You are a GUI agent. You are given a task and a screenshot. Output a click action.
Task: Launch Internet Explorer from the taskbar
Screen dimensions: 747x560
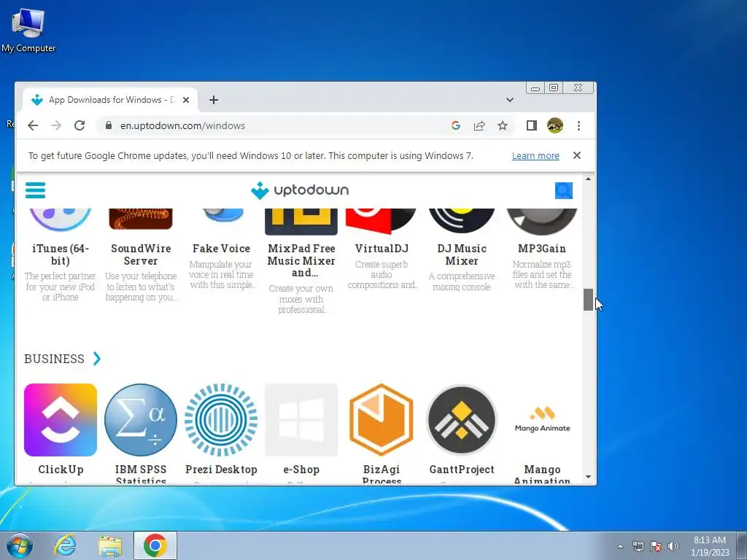[x=65, y=545]
